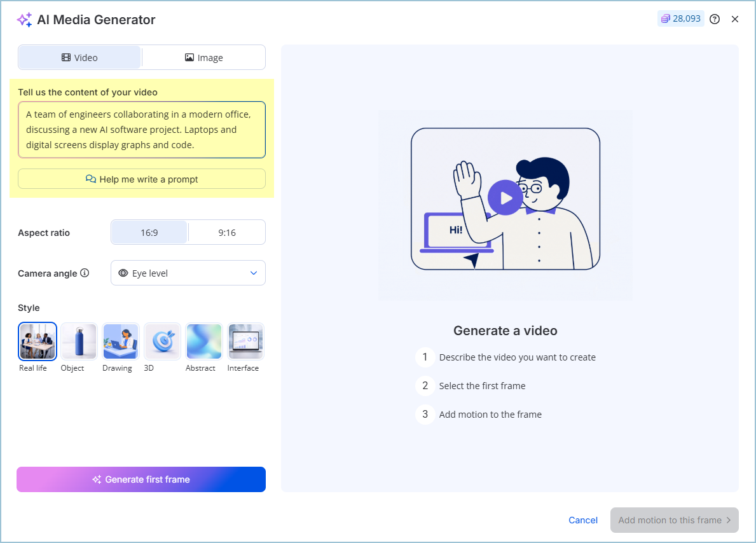
Task: Select the Interface style thumbnail
Action: pos(245,341)
